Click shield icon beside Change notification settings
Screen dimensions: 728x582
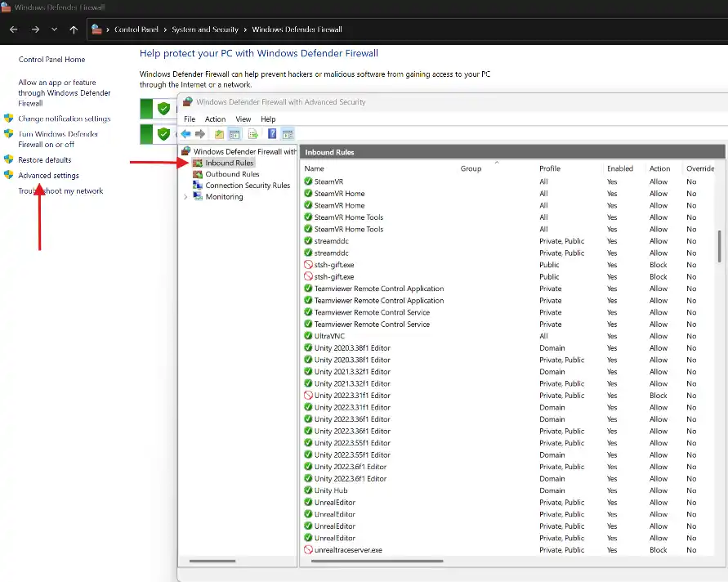pyautogui.click(x=8, y=119)
